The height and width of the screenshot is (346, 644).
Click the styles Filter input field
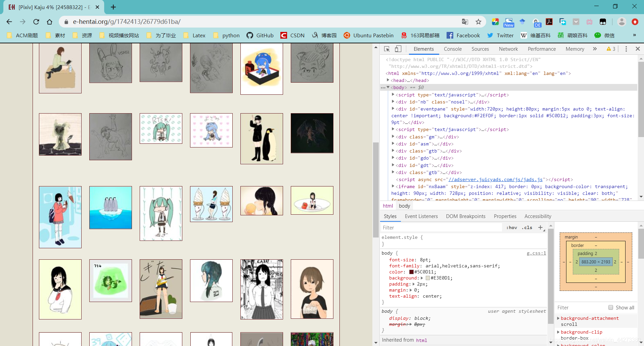pyautogui.click(x=442, y=227)
